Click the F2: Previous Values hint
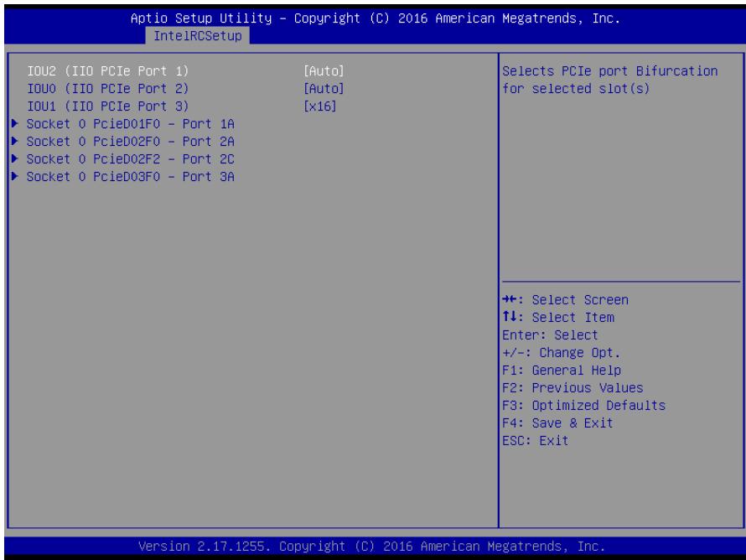The image size is (746, 560). (572, 388)
